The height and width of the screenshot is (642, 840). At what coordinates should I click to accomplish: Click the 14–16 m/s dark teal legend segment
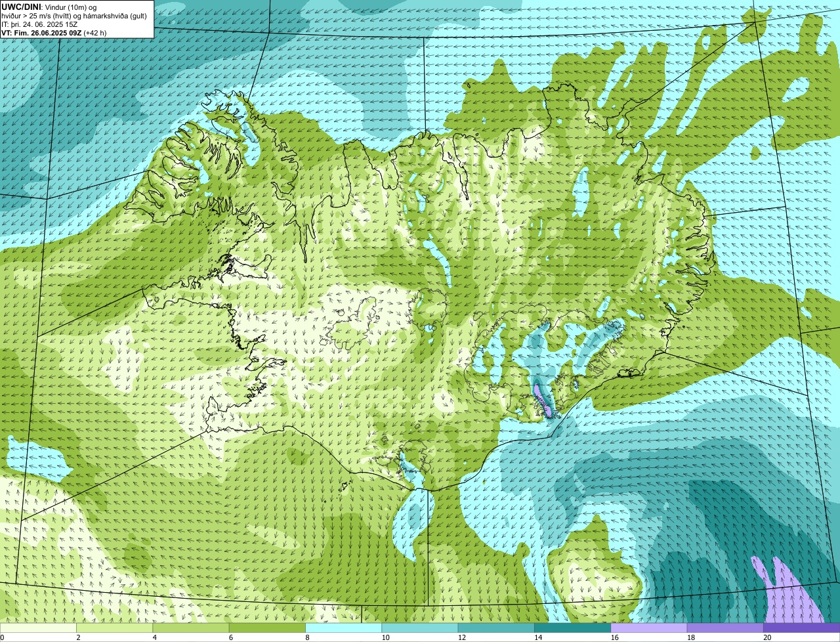click(572, 628)
